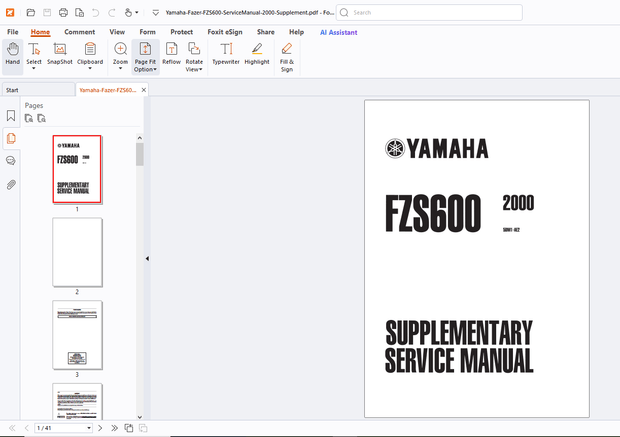Open the Share ribbon tab
The width and height of the screenshot is (620, 437).
coord(266,32)
